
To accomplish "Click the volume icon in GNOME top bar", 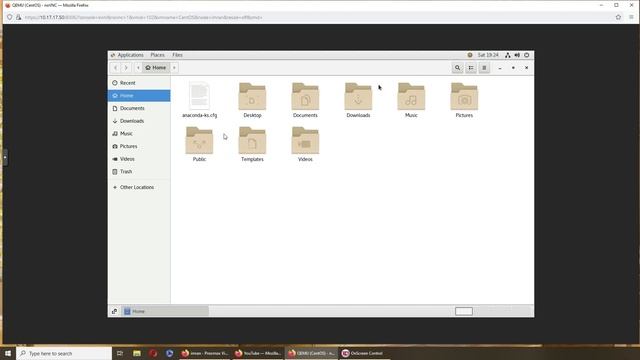I will [x=517, y=55].
